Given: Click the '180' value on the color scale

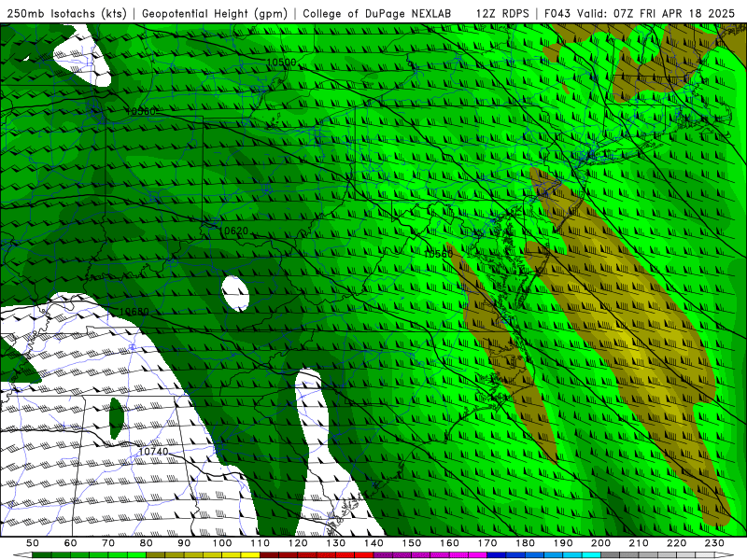Looking at the screenshot, I should click(x=525, y=543).
